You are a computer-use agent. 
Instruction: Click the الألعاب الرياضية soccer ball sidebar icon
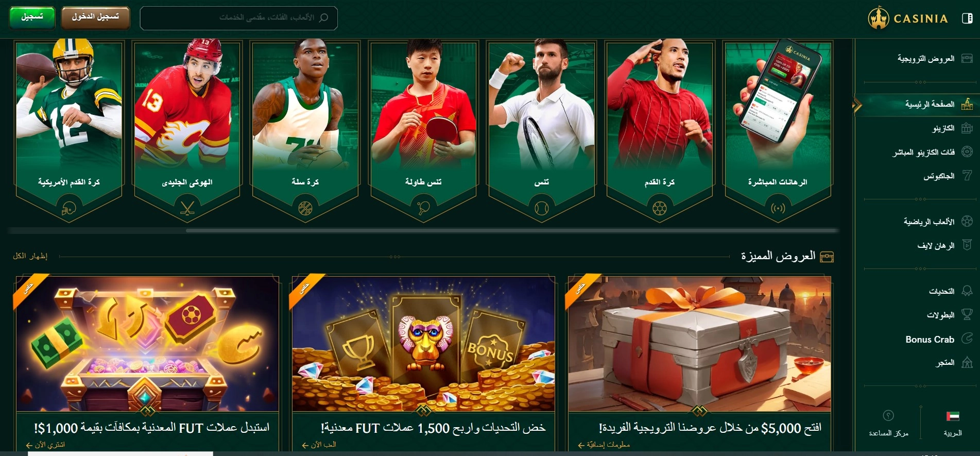(967, 222)
